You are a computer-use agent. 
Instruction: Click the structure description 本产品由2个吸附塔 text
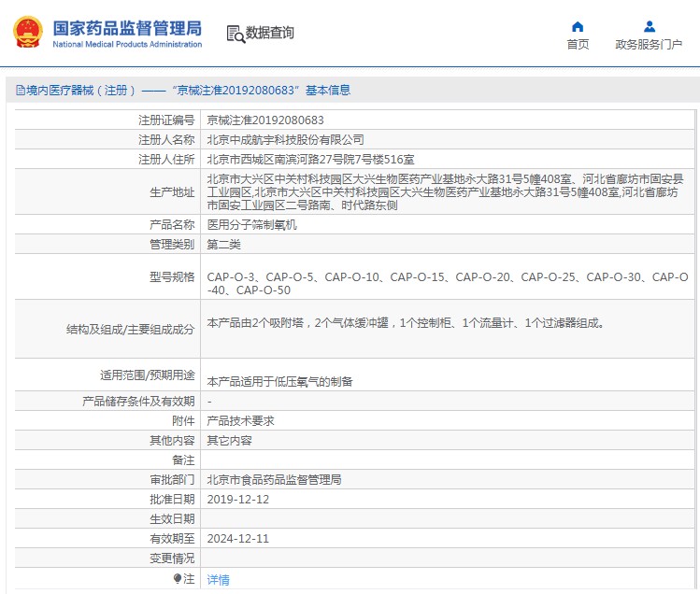pos(406,322)
